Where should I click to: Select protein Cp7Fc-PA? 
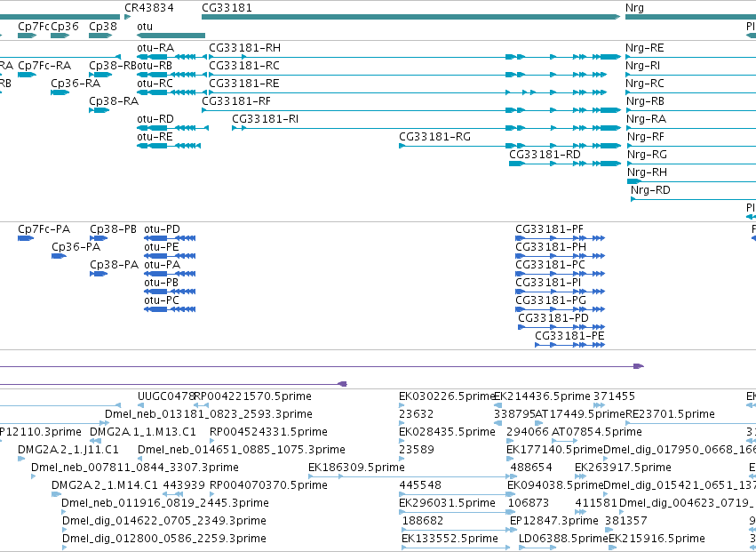point(44,229)
